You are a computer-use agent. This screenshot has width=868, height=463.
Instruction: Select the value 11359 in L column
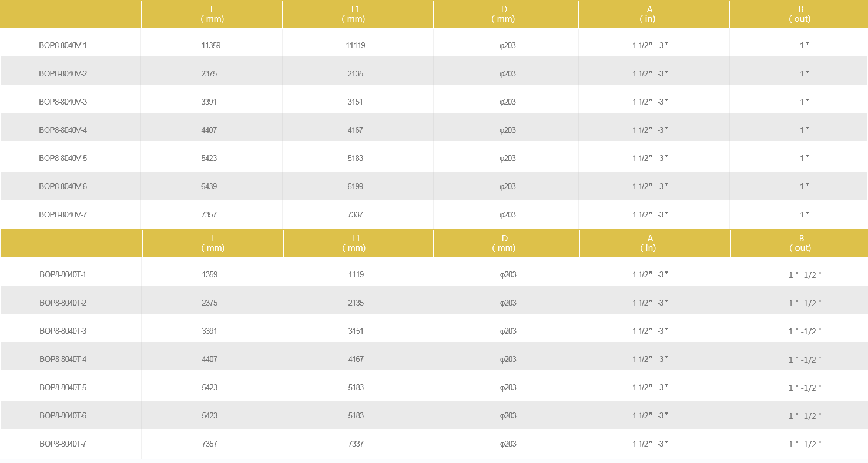(211, 45)
